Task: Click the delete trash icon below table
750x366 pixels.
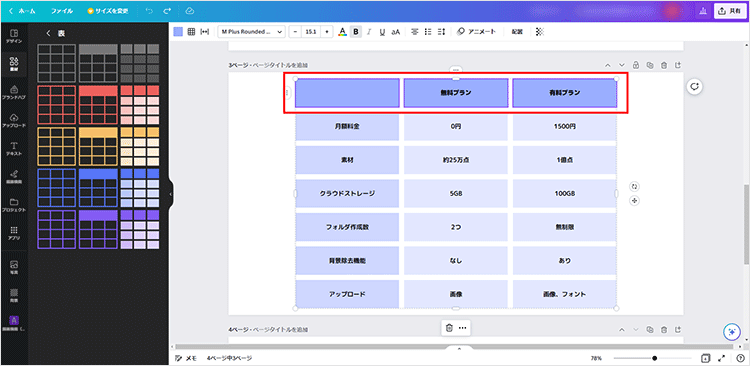Action: pyautogui.click(x=449, y=328)
